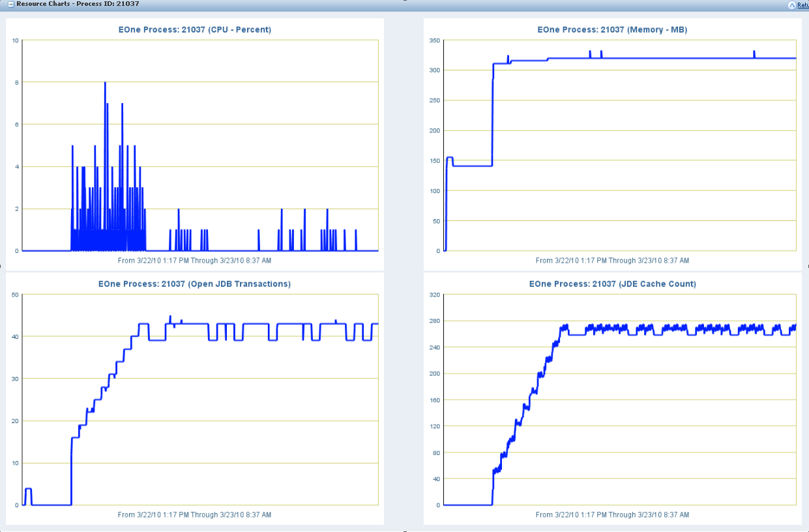The height and width of the screenshot is (532, 809).
Task: Click the 30 axis label on Open JDB chart
Action: pyautogui.click(x=14, y=379)
